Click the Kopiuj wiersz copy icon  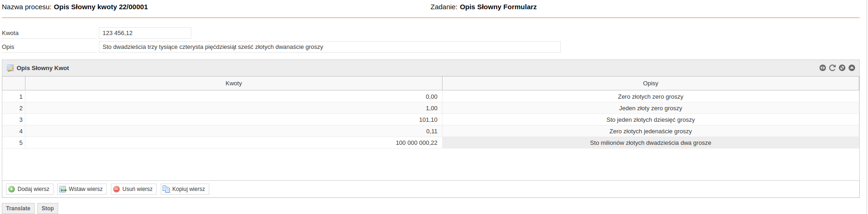166,189
